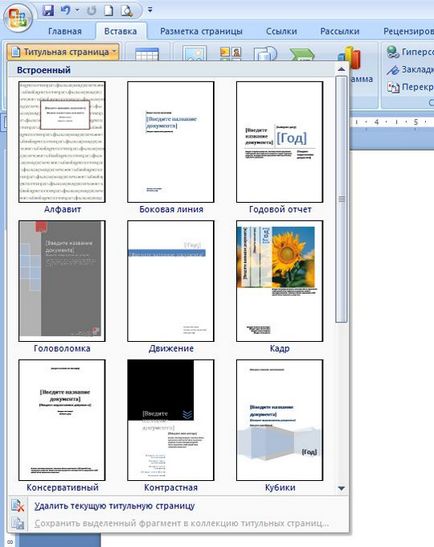Viewport: 434px width, 547px height.
Task: Click the Picture insert icon
Action: click(195, 54)
